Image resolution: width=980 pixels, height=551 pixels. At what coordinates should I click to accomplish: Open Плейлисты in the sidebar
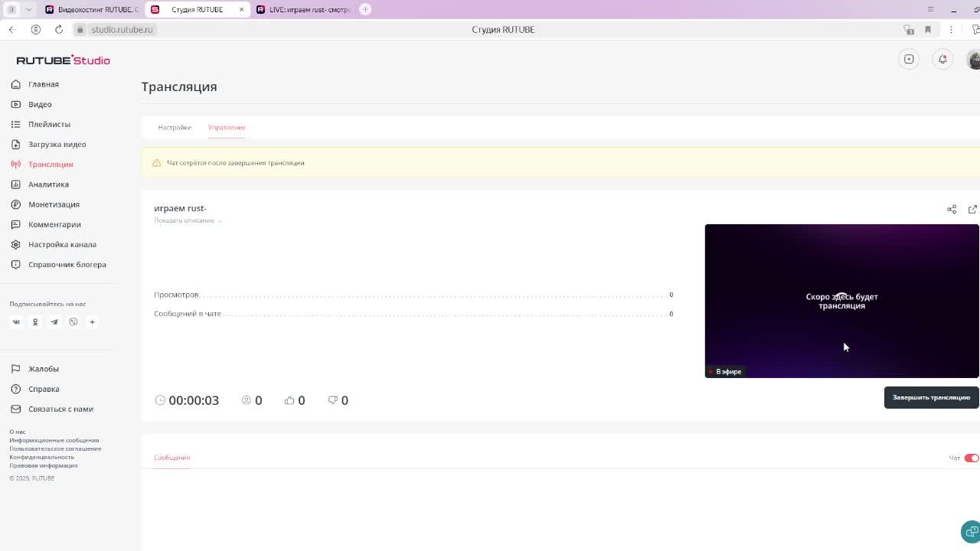49,124
